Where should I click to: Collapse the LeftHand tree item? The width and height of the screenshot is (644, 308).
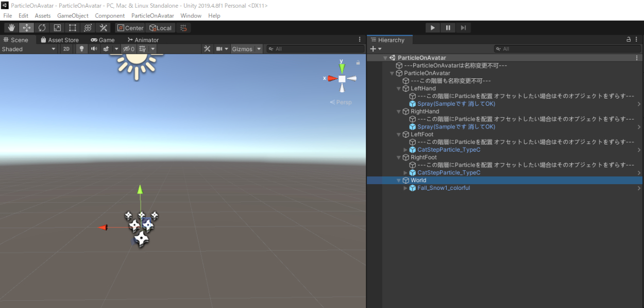tap(399, 89)
